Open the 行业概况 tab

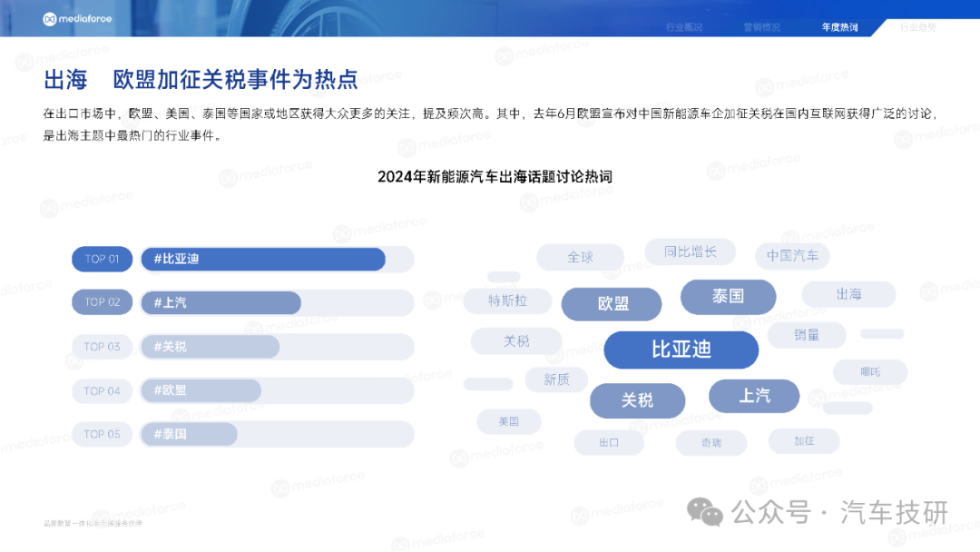684,27
